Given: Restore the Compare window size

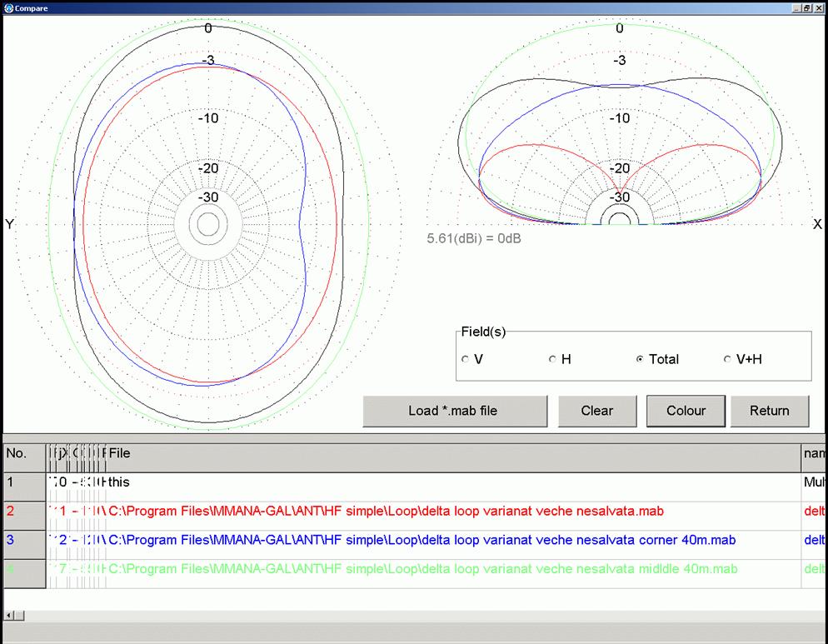Looking at the screenshot, I should tap(807, 8).
